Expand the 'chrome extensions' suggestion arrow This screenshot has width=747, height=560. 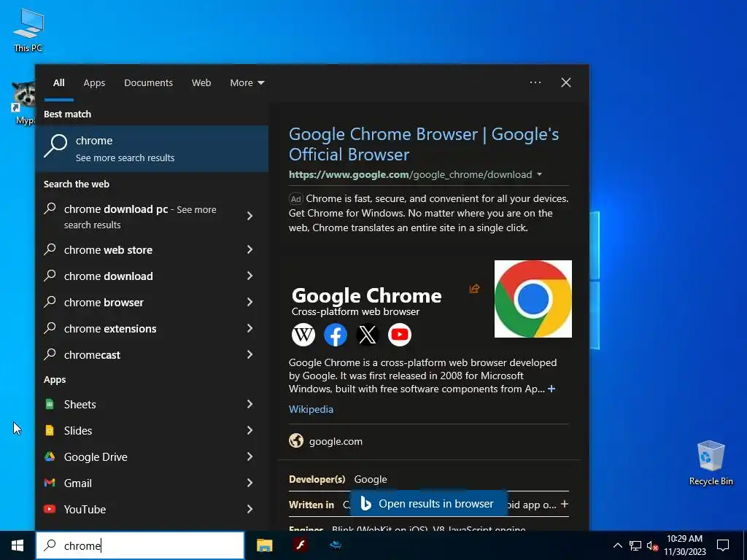tap(250, 328)
